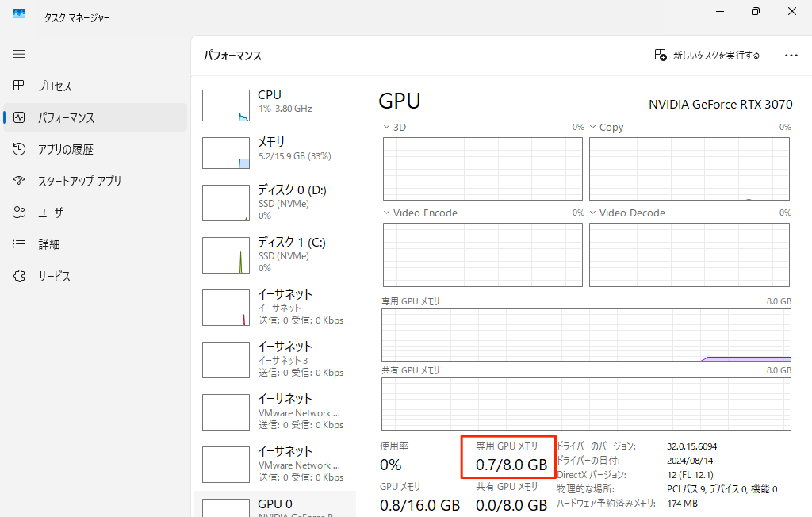Click the 専用 GPU メモリ usage graph
This screenshot has height=517, width=812.
[587, 335]
